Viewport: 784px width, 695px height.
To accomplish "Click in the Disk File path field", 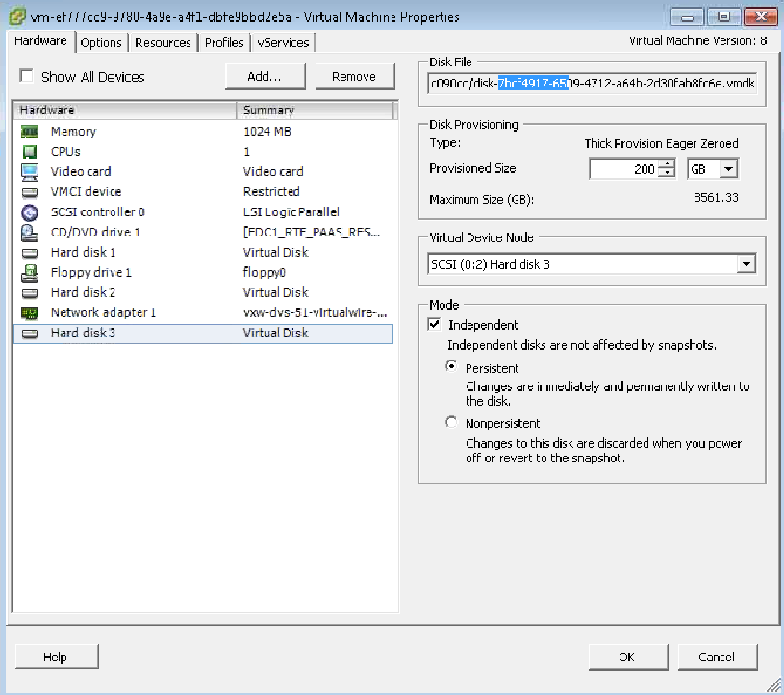I will tap(592, 84).
